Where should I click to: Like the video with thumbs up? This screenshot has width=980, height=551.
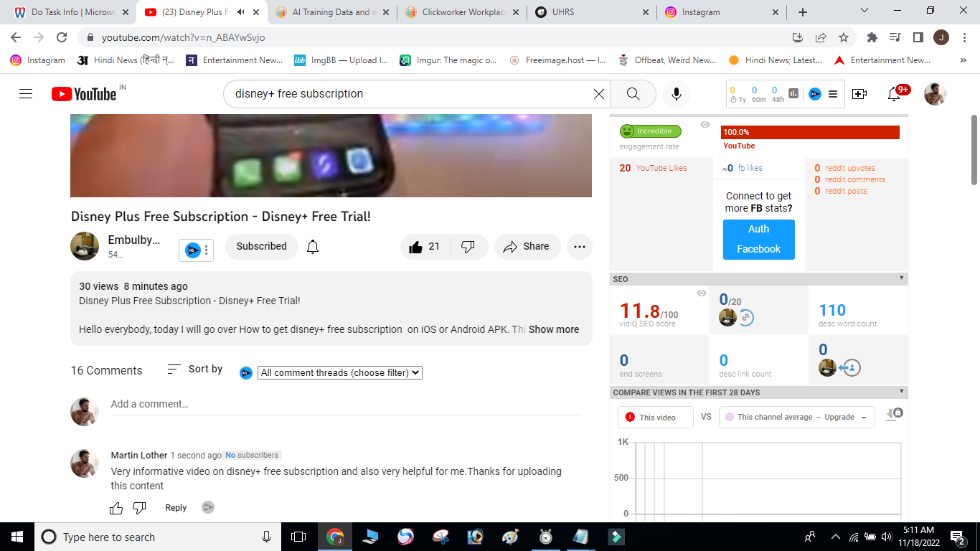pos(424,247)
